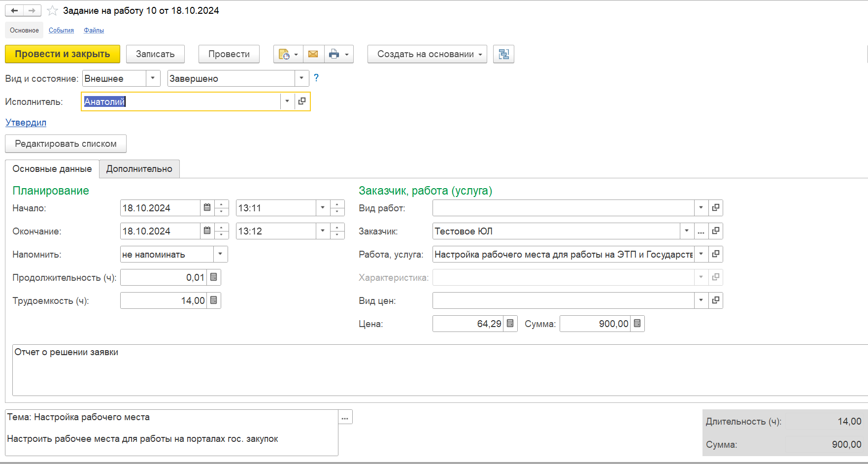868x464 pixels.
Task: Open the События section
Action: tap(61, 30)
